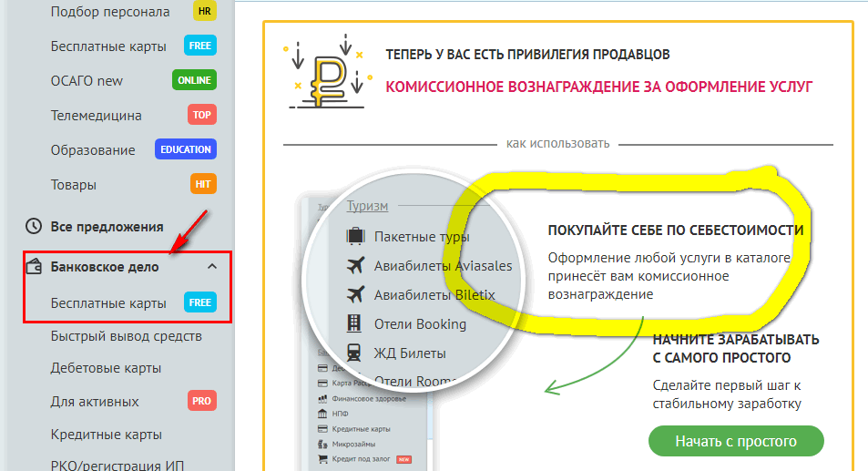This screenshot has height=471, width=868.
Task: Click the green ONLINE badge
Action: pos(194,80)
